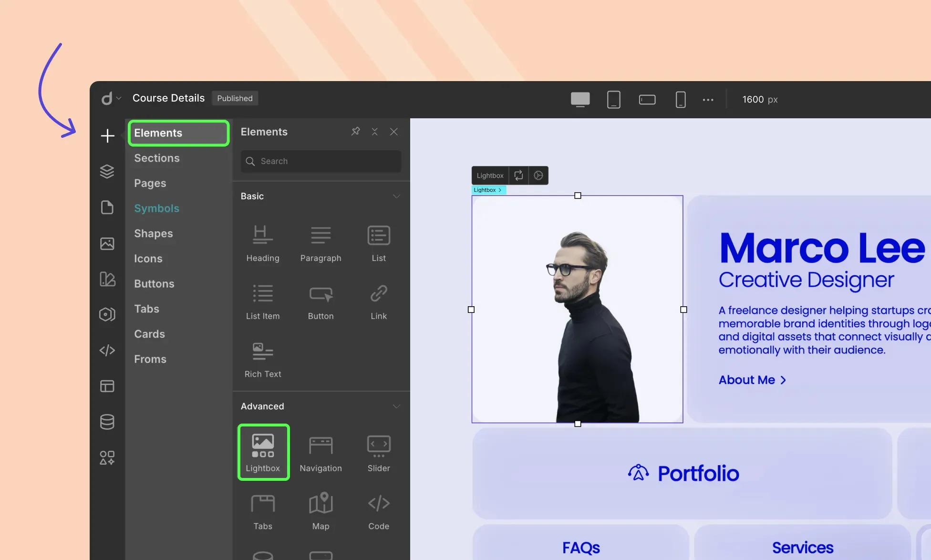This screenshot has height=560, width=931.
Task: Select Symbols in the add menu
Action: [x=157, y=208]
